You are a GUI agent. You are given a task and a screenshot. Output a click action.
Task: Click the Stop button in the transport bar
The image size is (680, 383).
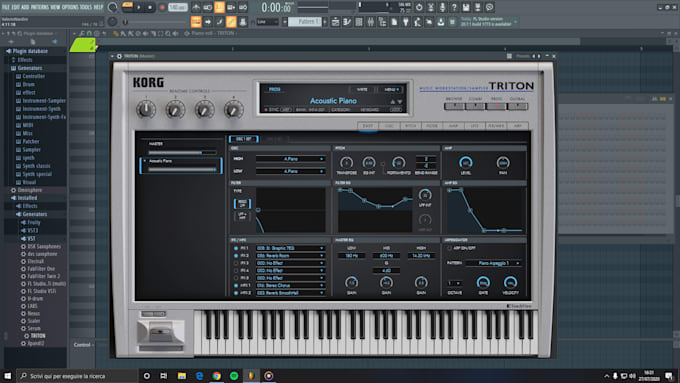click(150, 7)
